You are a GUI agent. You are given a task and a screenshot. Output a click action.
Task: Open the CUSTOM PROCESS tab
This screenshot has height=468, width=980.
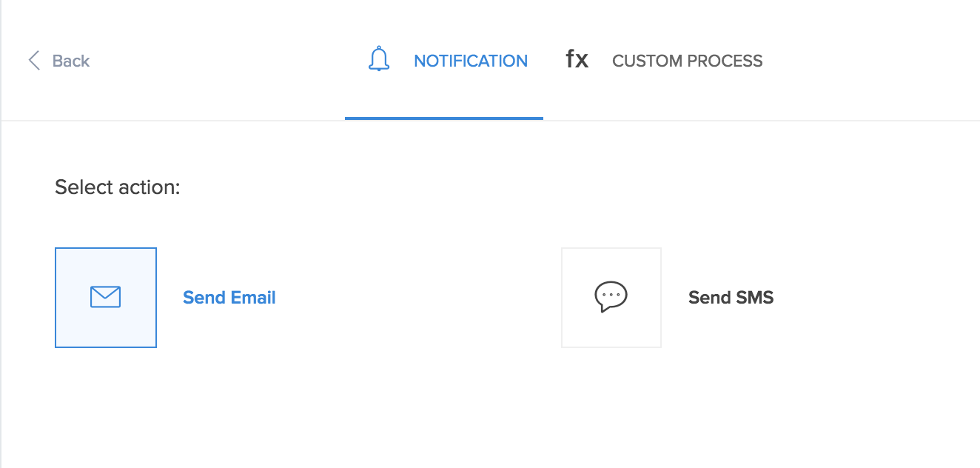[x=687, y=61]
